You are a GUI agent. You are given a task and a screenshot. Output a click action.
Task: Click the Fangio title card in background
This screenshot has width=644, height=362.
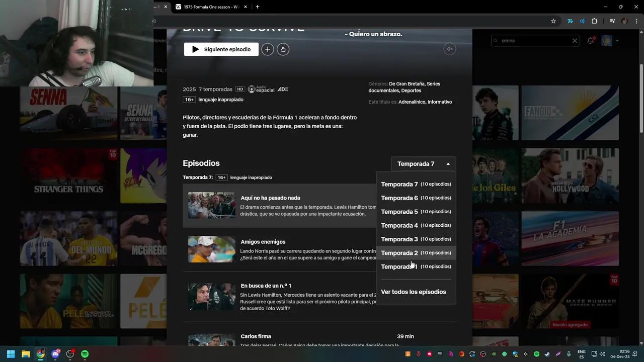coord(570,113)
